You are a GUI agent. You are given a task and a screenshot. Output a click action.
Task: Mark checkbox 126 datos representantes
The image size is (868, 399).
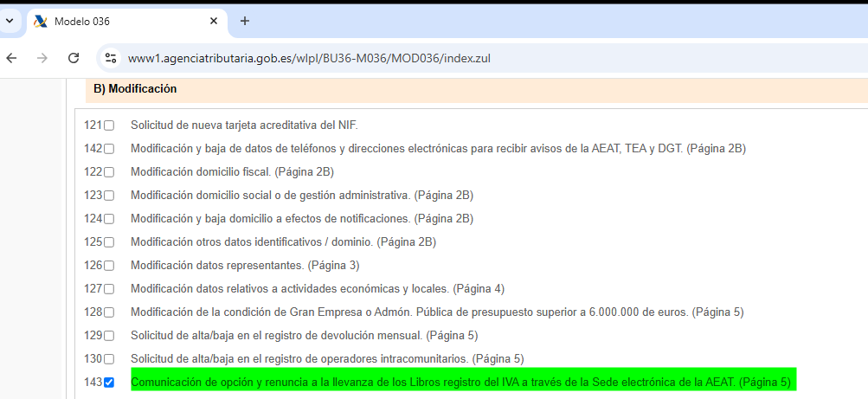[x=109, y=266]
